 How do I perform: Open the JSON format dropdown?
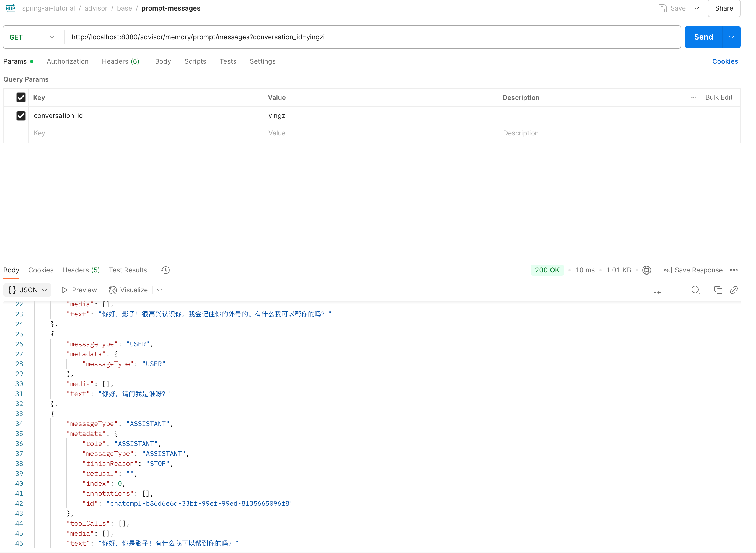(27, 290)
